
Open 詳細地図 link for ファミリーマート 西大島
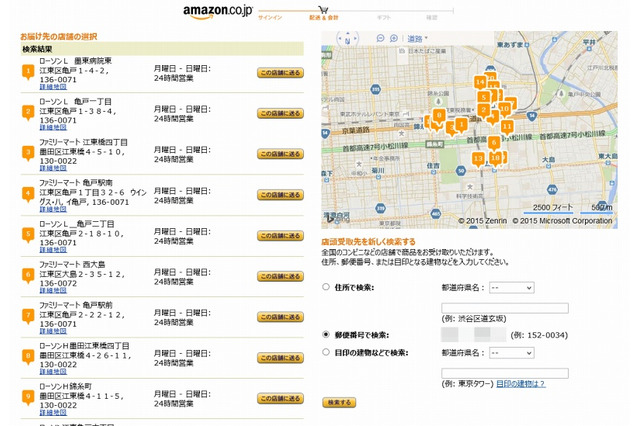pyautogui.click(x=53, y=290)
